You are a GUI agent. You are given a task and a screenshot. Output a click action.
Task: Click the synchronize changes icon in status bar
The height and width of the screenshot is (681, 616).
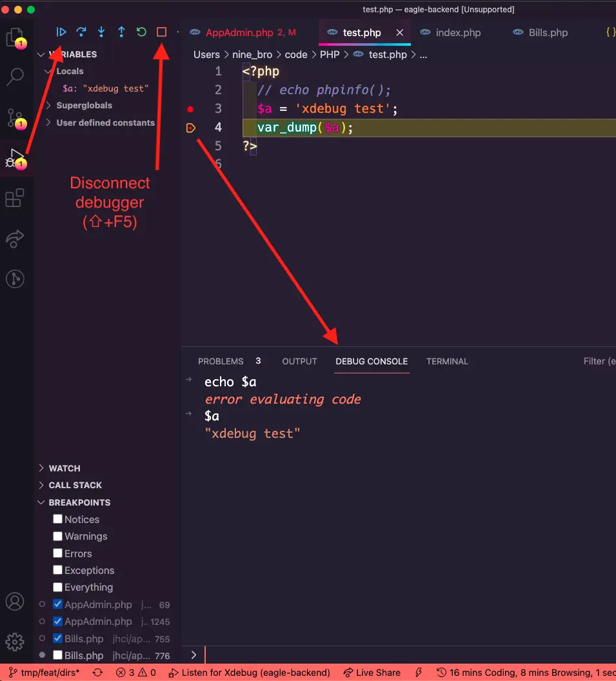click(x=98, y=673)
